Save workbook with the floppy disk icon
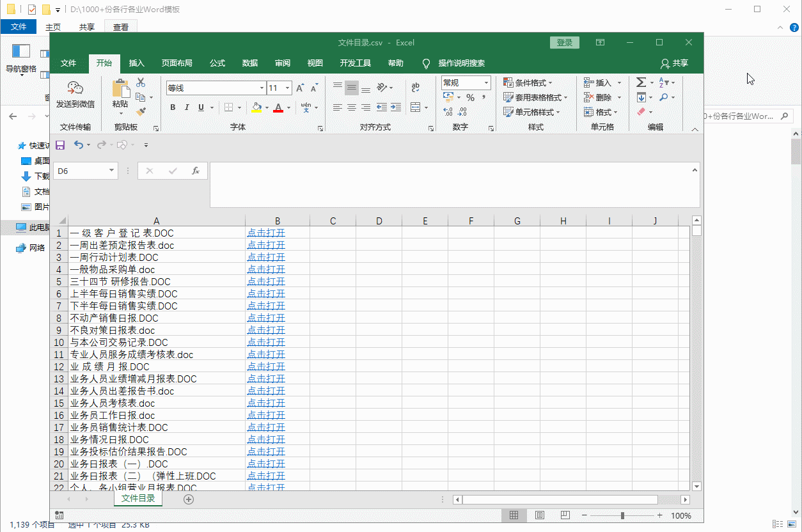The height and width of the screenshot is (532, 802). [x=60, y=145]
